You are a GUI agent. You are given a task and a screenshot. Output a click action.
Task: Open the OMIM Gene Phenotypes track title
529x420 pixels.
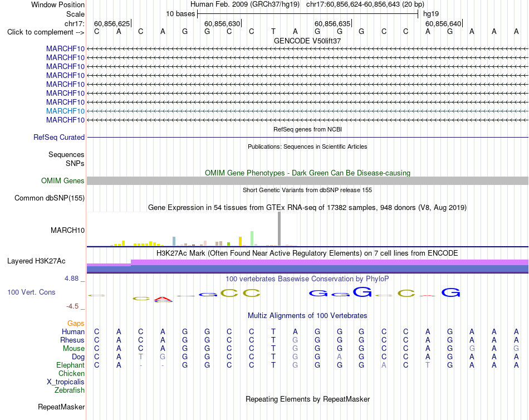(307, 173)
